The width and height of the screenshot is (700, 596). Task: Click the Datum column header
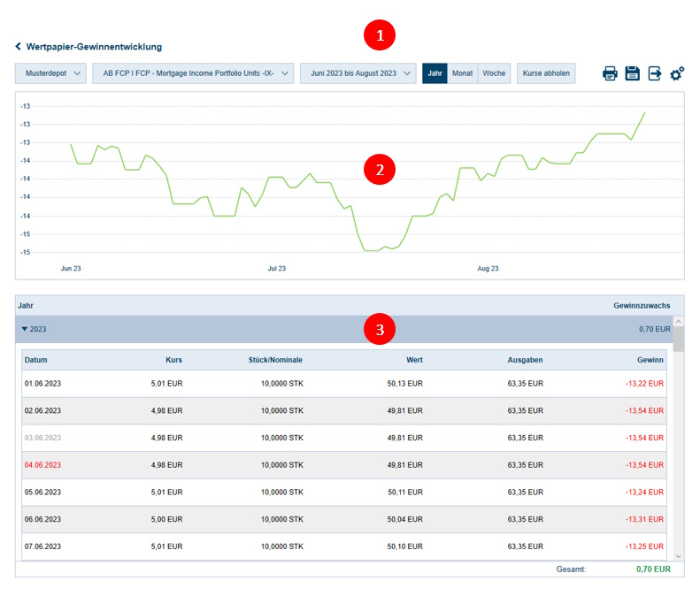[36, 360]
